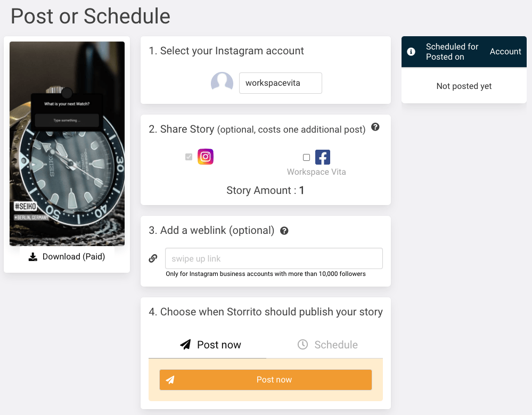Image resolution: width=532 pixels, height=415 pixels.
Task: Click the clock icon beside Schedule
Action: pyautogui.click(x=302, y=345)
